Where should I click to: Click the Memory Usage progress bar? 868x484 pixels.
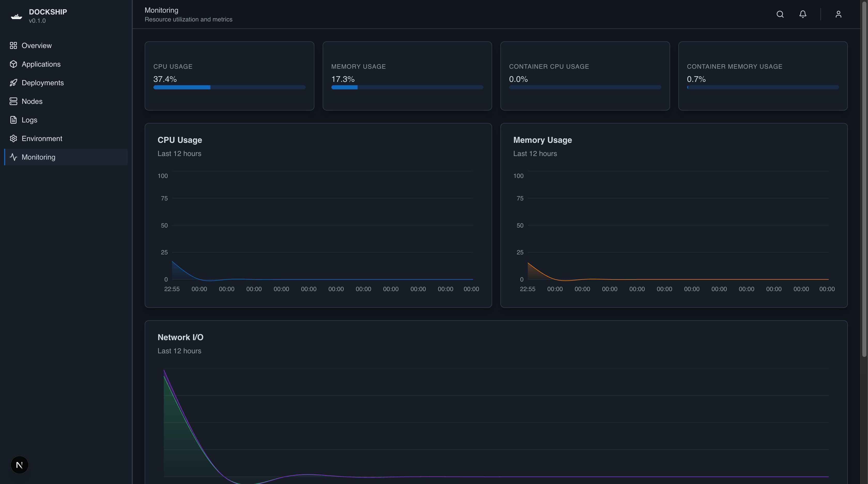coord(407,87)
